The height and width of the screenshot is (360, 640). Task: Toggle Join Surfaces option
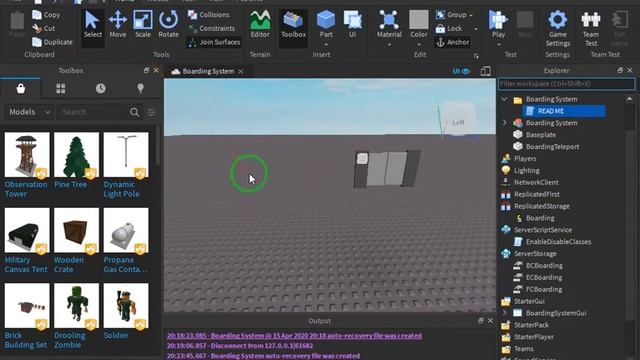pyautogui.click(x=214, y=42)
